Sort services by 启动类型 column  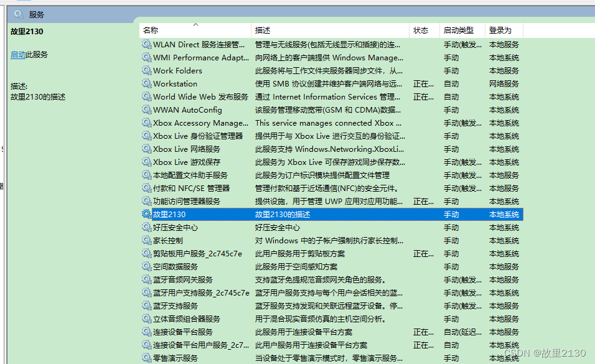(x=458, y=30)
